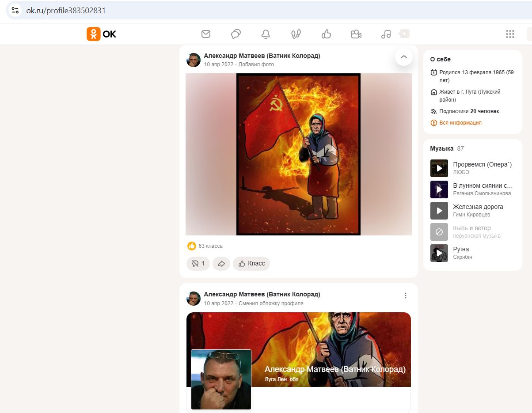
Task: Open the Guests footprints icon
Action: (x=296, y=34)
